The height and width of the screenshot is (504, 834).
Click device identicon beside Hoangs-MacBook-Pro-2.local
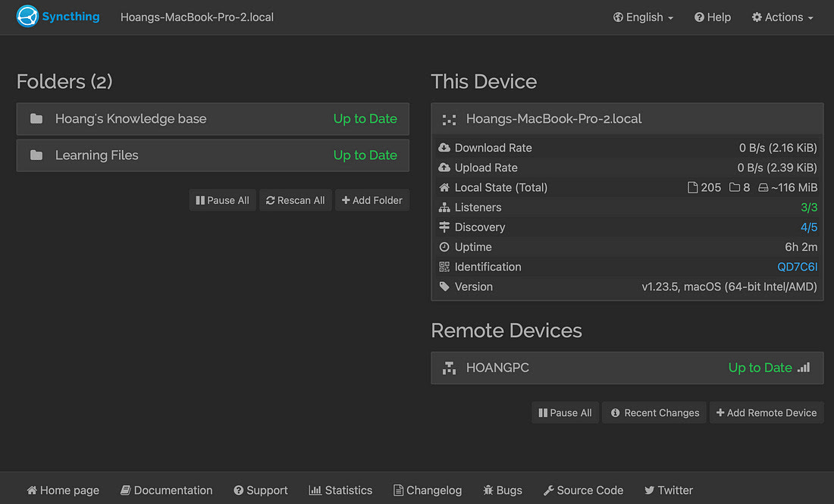click(449, 120)
